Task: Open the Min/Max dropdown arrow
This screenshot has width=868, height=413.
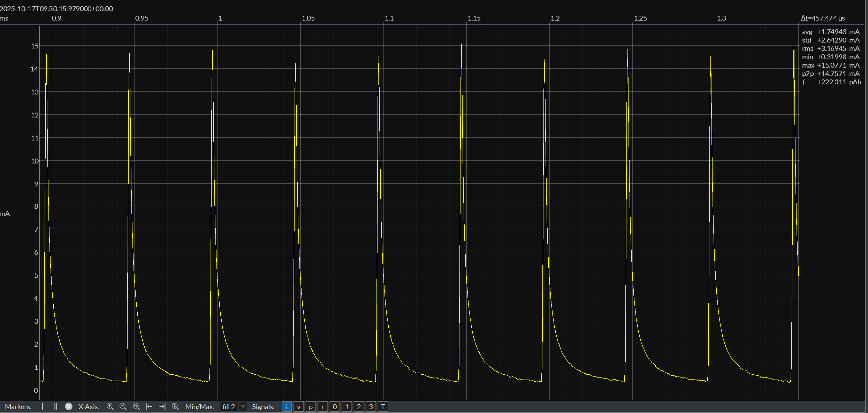Action: coord(243,407)
